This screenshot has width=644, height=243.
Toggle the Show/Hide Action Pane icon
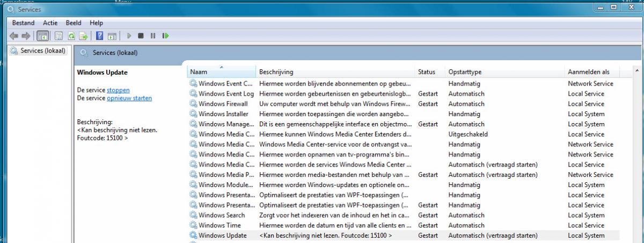click(112, 36)
